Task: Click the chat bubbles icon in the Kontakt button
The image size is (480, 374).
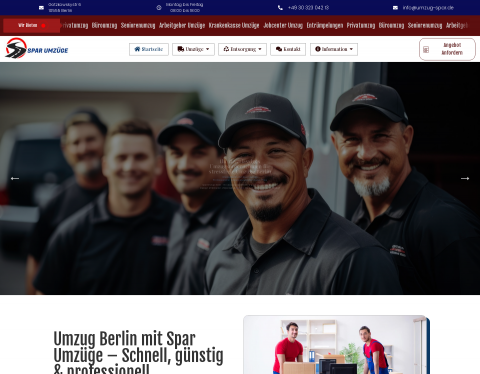Action: tap(279, 49)
